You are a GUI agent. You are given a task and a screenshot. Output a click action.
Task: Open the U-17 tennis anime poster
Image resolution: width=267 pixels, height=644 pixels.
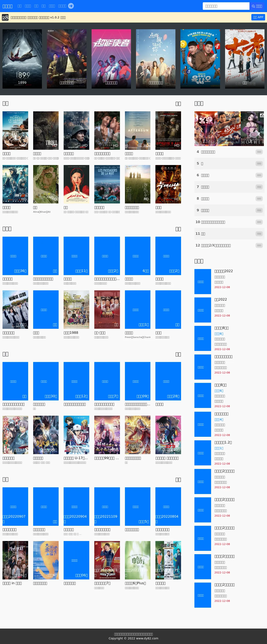point(76,435)
